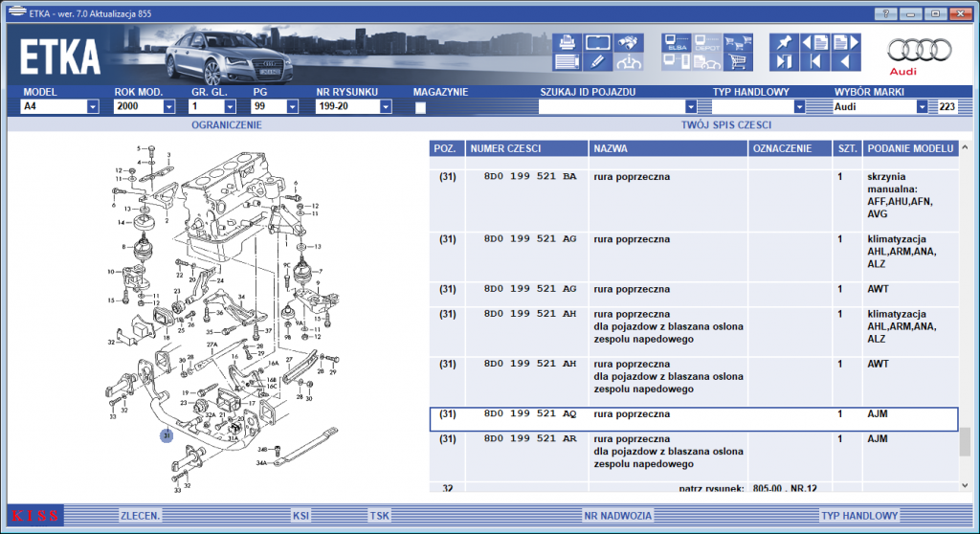The height and width of the screenshot is (534, 980).
Task: Open the ZLECEN. tab at the bottom
Action: pyautogui.click(x=141, y=516)
